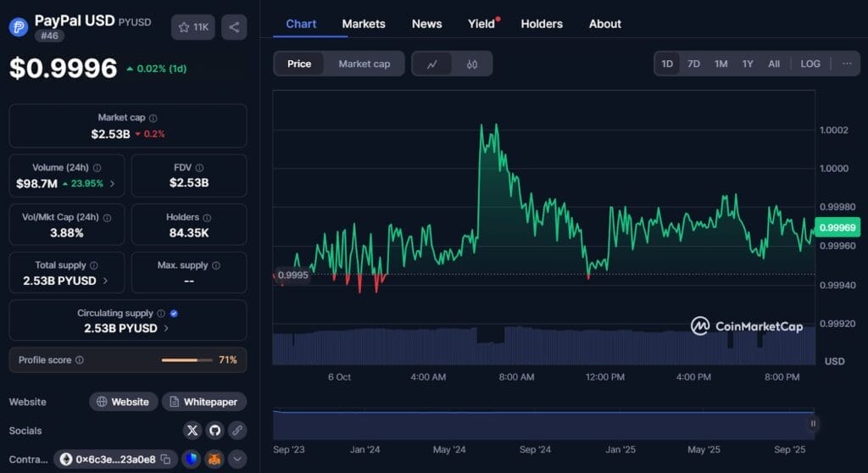Viewport: 868px width, 473px height.
Task: Expand Circulating supply details arrow
Action: (x=166, y=328)
